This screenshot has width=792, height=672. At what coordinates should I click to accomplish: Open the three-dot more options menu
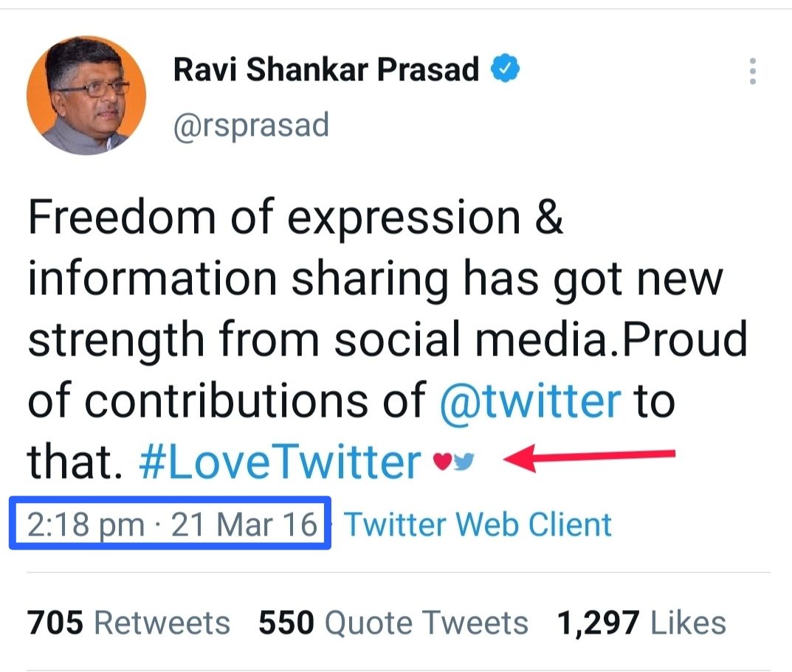click(x=753, y=71)
